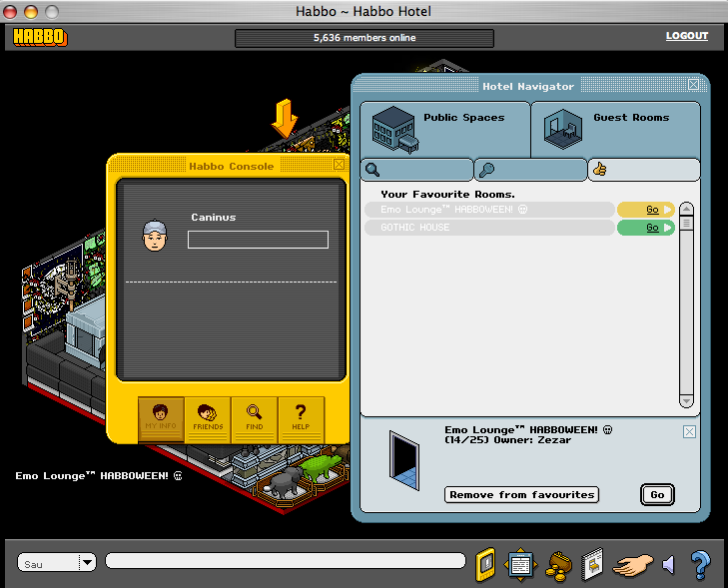Open Find in Habbo Console

pyautogui.click(x=255, y=419)
